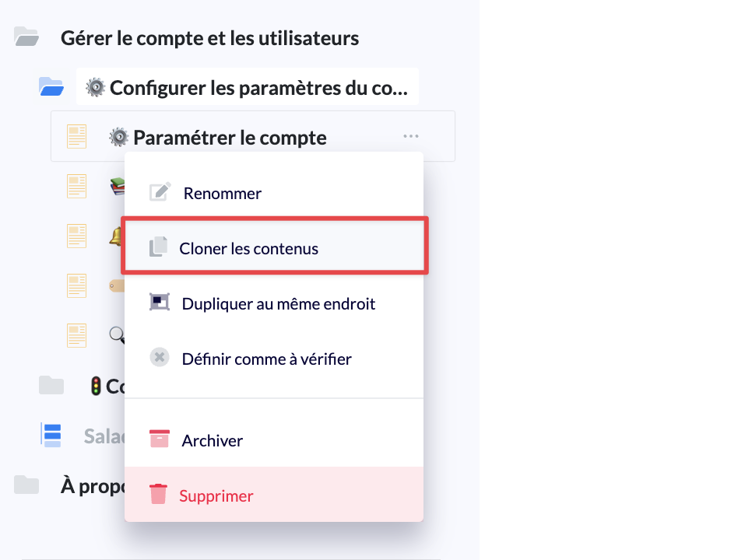Expand the À propos folder
752x560 pixels.
pyautogui.click(x=26, y=485)
